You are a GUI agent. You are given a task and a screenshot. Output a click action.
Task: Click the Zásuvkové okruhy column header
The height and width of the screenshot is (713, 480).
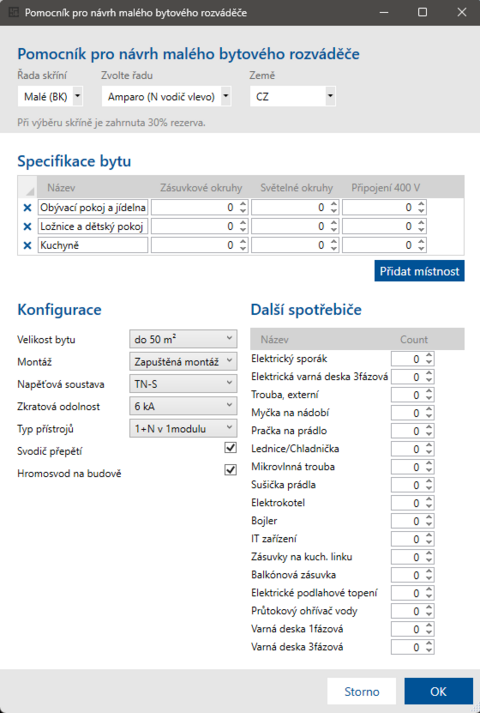point(200,187)
